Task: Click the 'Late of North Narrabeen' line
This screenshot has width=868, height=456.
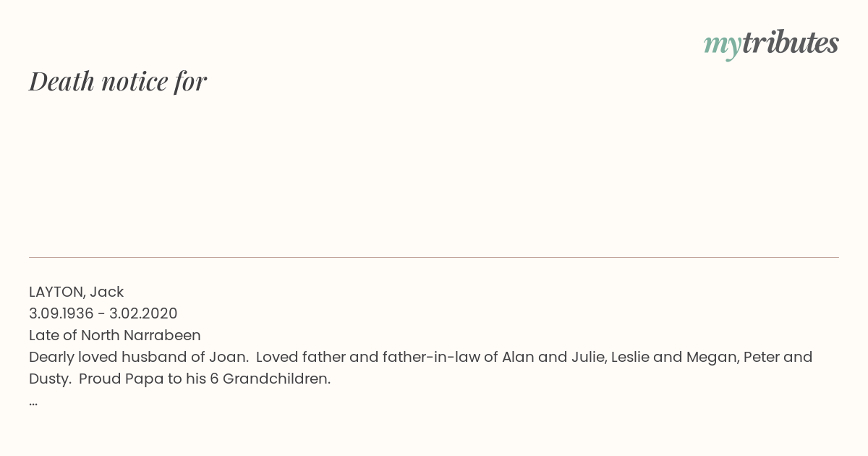Action: pos(114,335)
